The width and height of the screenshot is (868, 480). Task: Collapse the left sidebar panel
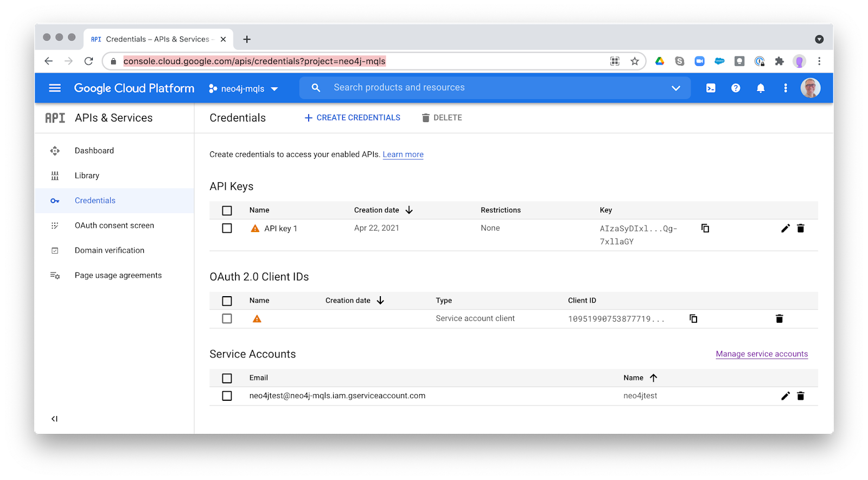tap(54, 419)
